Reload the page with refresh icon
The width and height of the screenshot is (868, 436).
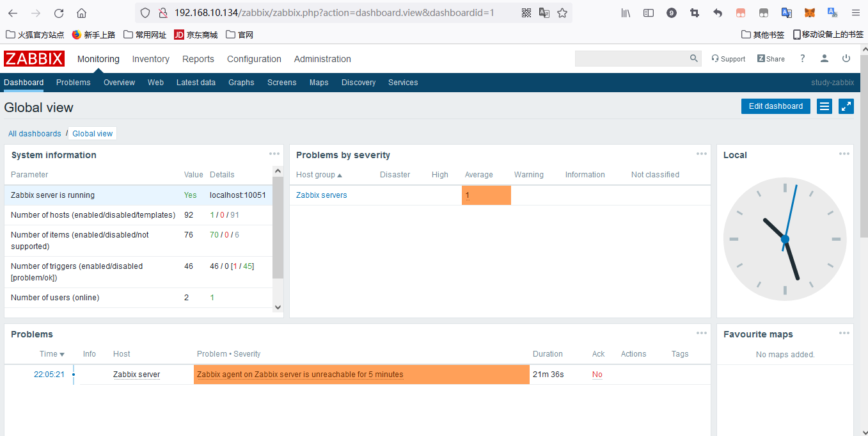pos(59,13)
